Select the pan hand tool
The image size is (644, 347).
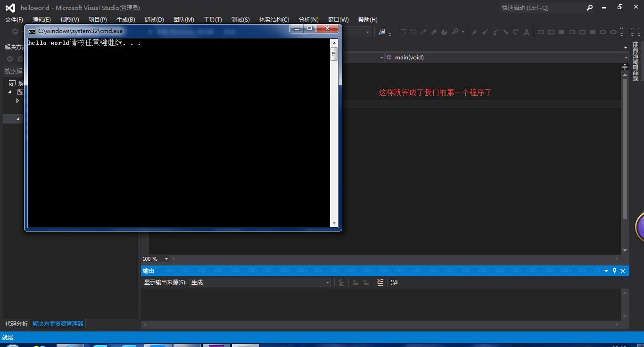[444, 32]
